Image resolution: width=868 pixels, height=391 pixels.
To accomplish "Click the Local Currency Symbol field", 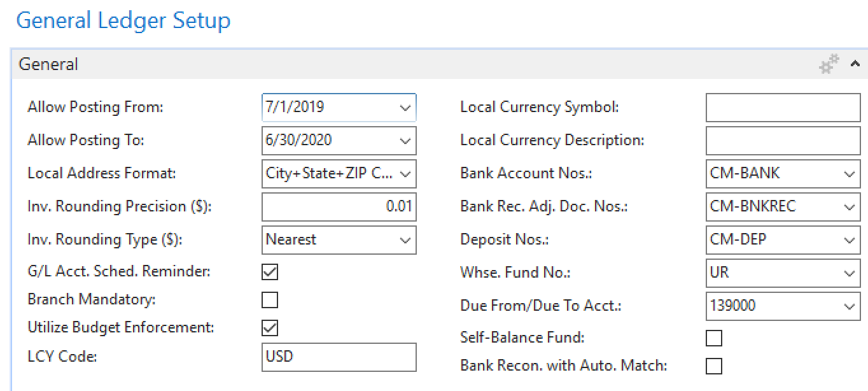I will pyautogui.click(x=783, y=108).
